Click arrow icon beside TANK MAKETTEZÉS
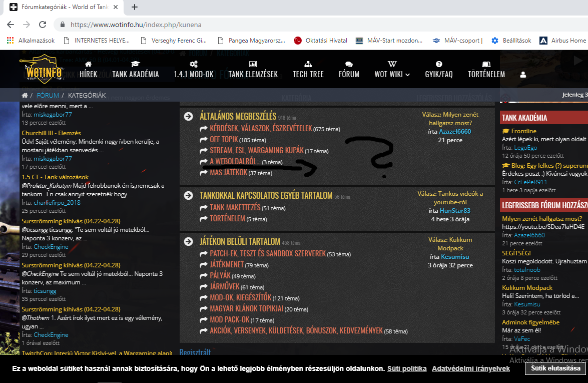This screenshot has width=588, height=383. pyautogui.click(x=204, y=208)
